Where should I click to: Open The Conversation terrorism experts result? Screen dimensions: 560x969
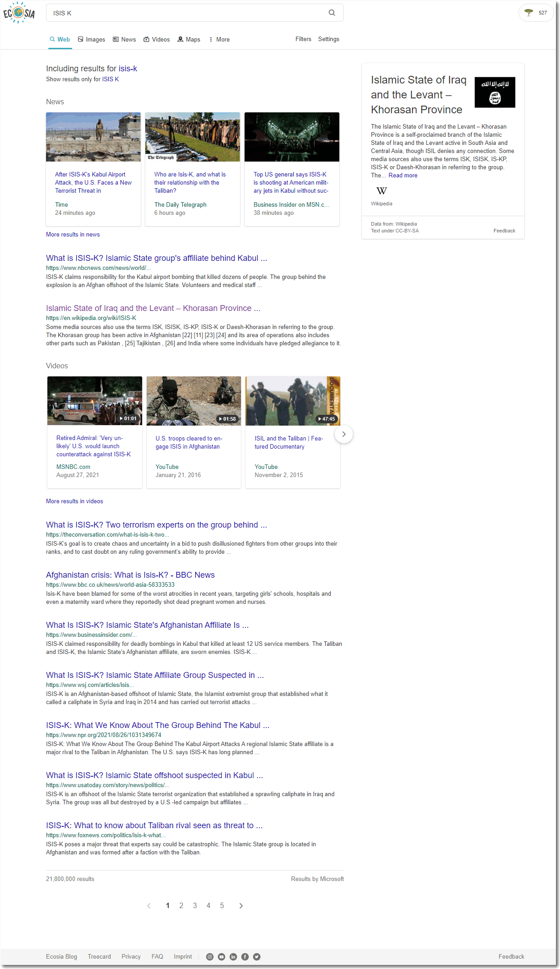[157, 525]
